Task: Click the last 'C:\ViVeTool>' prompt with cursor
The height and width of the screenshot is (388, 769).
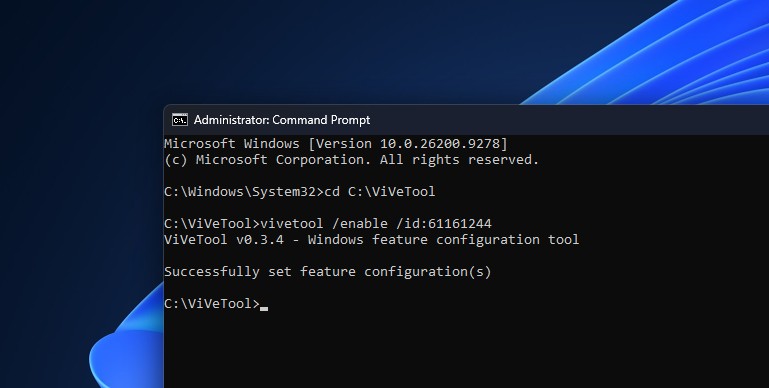Action: [x=216, y=304]
